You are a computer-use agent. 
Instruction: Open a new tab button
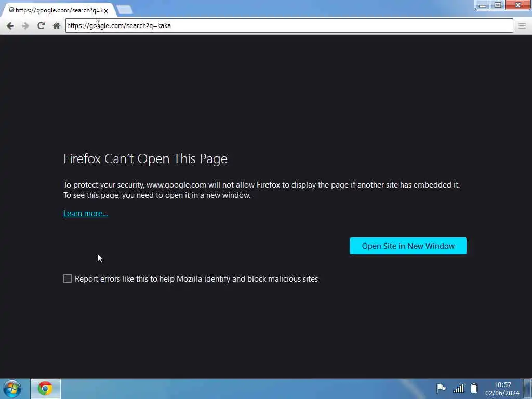point(125,9)
